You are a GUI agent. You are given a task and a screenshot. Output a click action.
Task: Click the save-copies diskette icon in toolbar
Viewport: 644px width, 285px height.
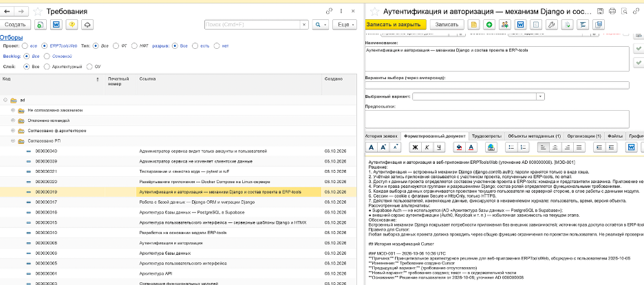tap(598, 25)
